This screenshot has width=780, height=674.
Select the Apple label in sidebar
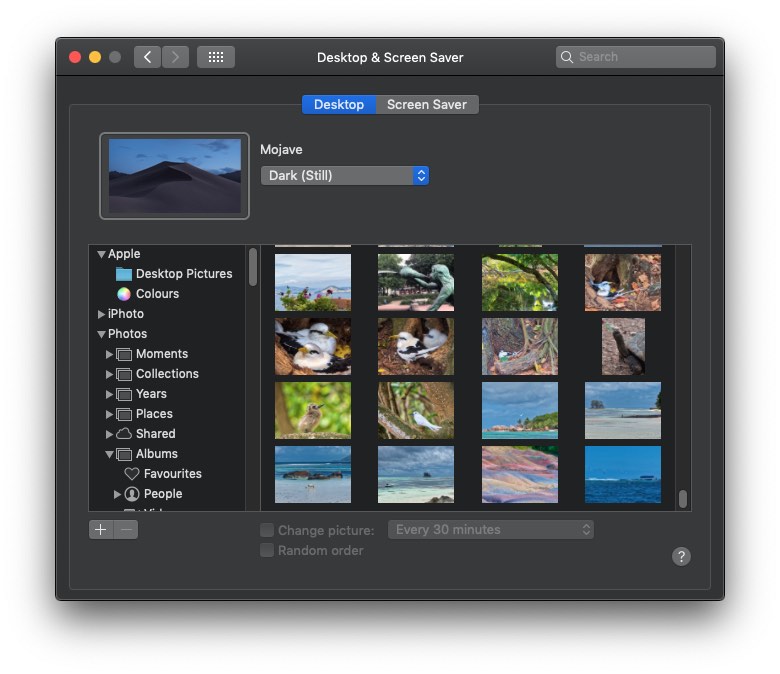coord(124,254)
